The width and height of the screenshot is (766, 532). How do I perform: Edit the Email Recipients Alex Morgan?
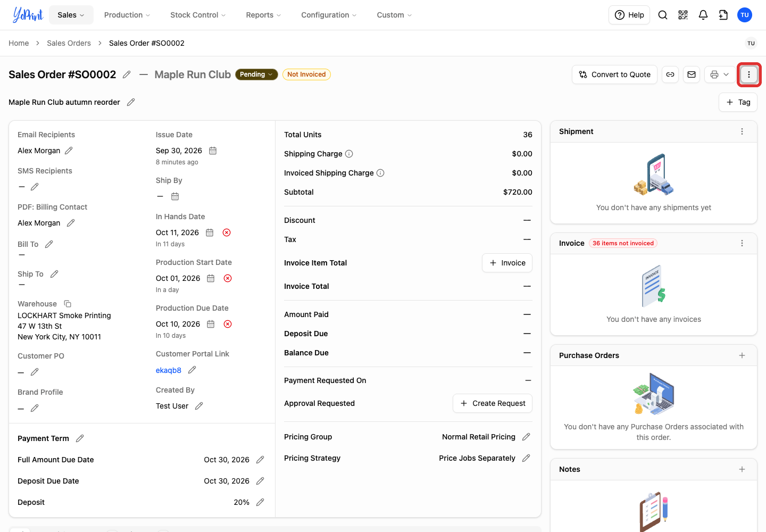click(69, 151)
